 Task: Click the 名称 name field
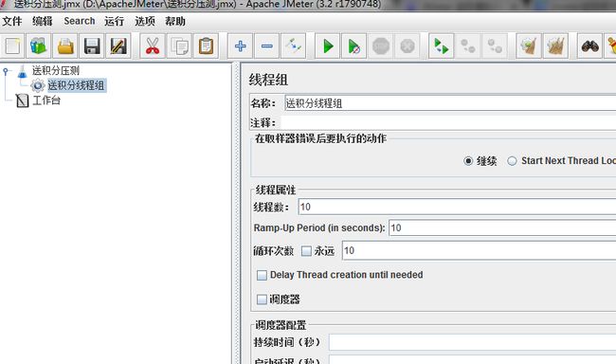450,103
